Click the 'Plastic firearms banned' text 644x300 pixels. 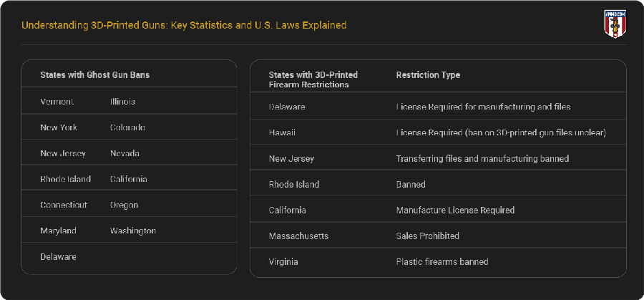coord(441,261)
